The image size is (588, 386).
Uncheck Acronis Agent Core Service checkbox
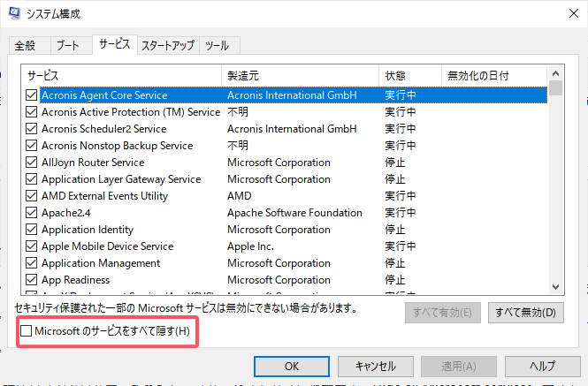[33, 95]
